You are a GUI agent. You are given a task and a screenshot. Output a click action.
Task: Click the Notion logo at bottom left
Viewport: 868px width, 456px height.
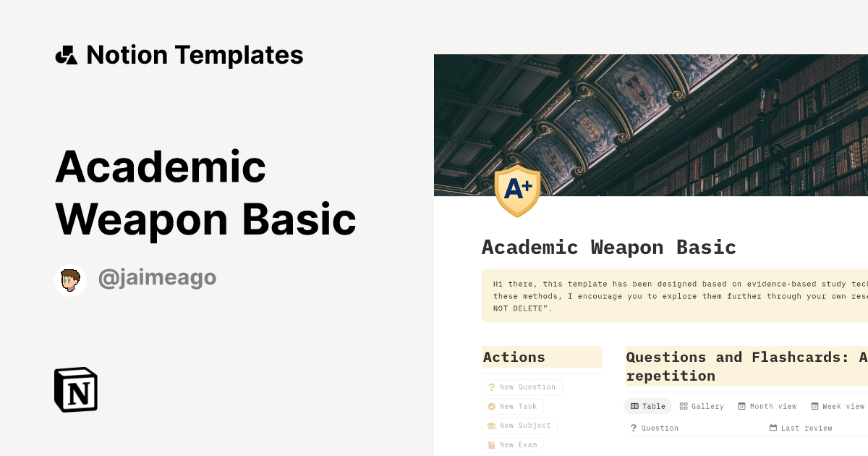coord(75,389)
